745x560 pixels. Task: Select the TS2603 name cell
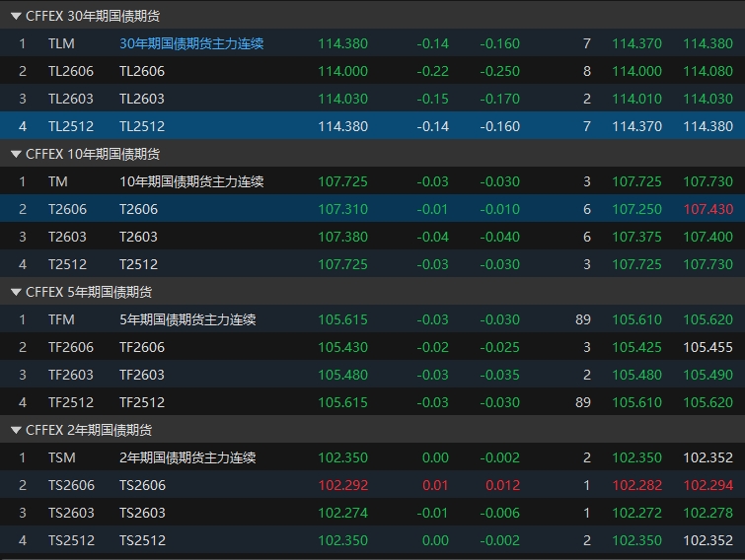pyautogui.click(x=142, y=513)
